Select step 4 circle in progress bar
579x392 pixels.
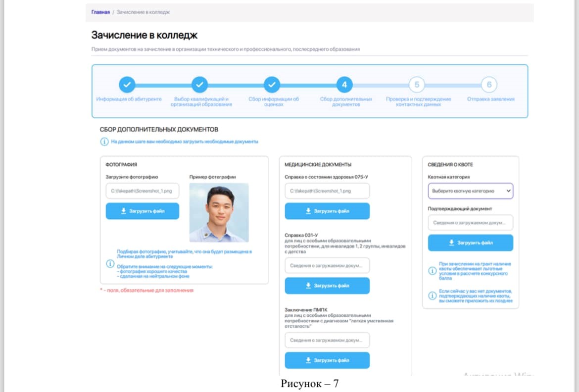pyautogui.click(x=344, y=85)
